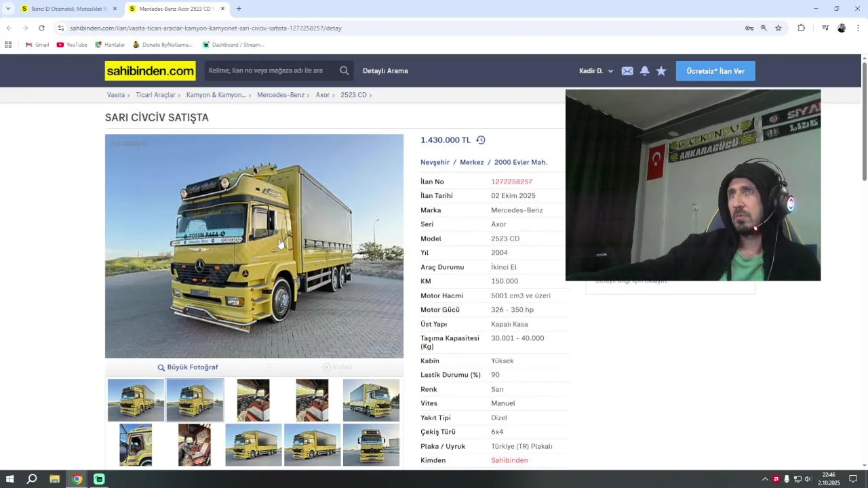
Task: Click Merkez district link
Action: click(472, 162)
